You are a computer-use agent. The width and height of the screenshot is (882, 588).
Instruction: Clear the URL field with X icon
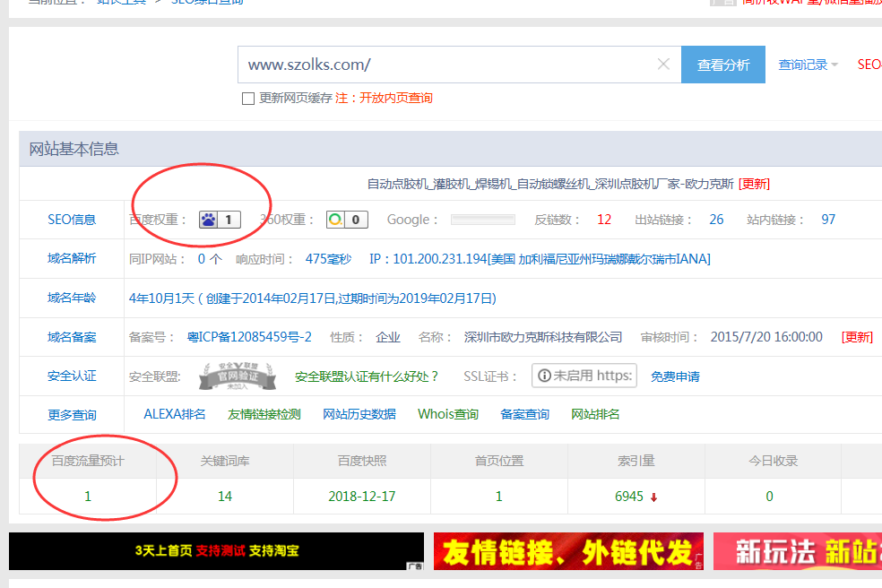[663, 65]
